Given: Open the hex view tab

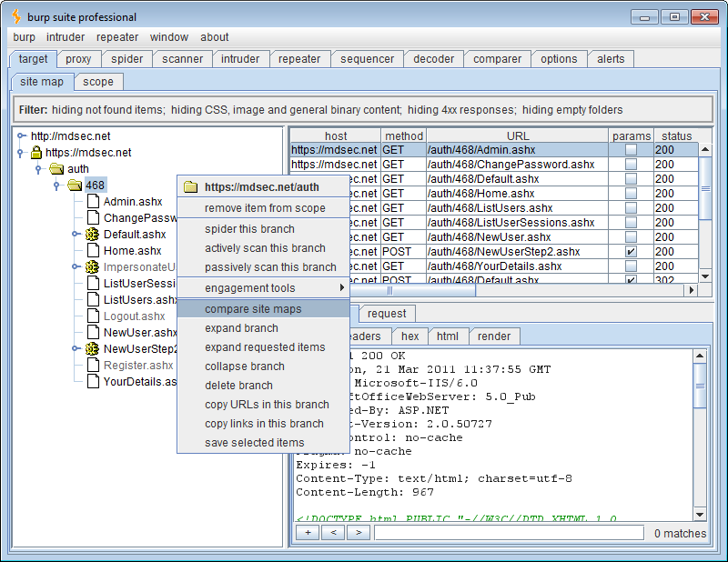Looking at the screenshot, I should [x=410, y=336].
